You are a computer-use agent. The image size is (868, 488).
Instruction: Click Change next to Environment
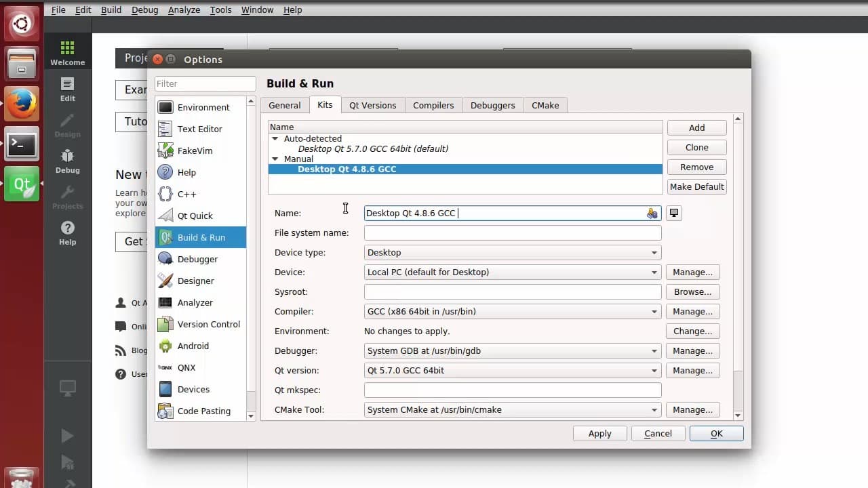[x=692, y=331]
